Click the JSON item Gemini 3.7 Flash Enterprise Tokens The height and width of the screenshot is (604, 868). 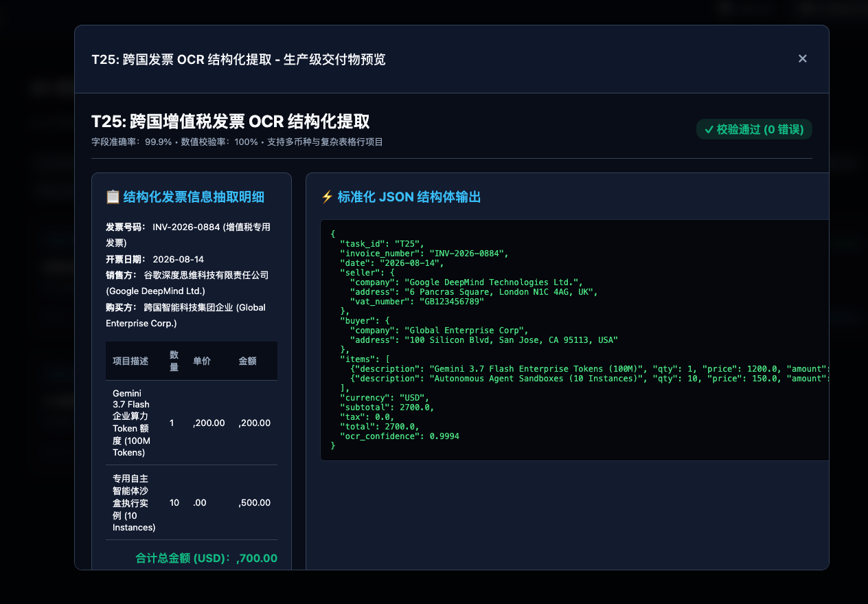[x=589, y=368]
